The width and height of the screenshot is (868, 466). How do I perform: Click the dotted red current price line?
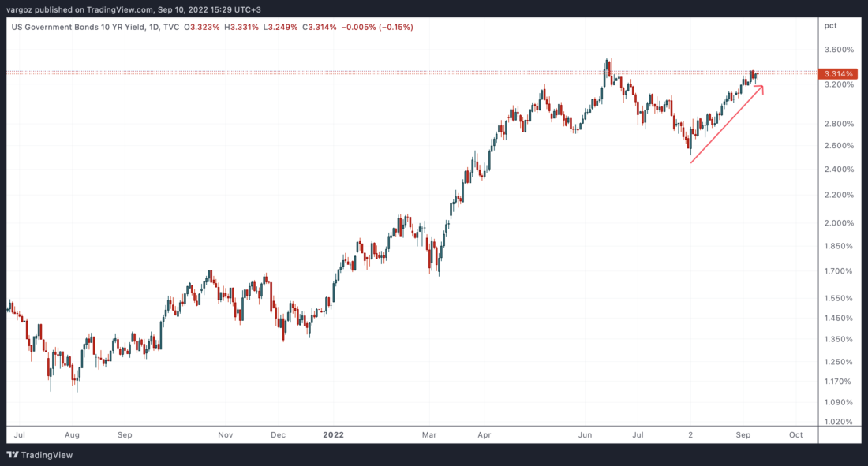[x=395, y=73]
